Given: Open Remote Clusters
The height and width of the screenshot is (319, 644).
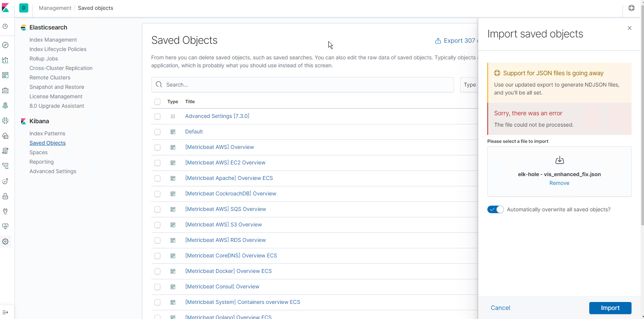Looking at the screenshot, I should 50,77.
